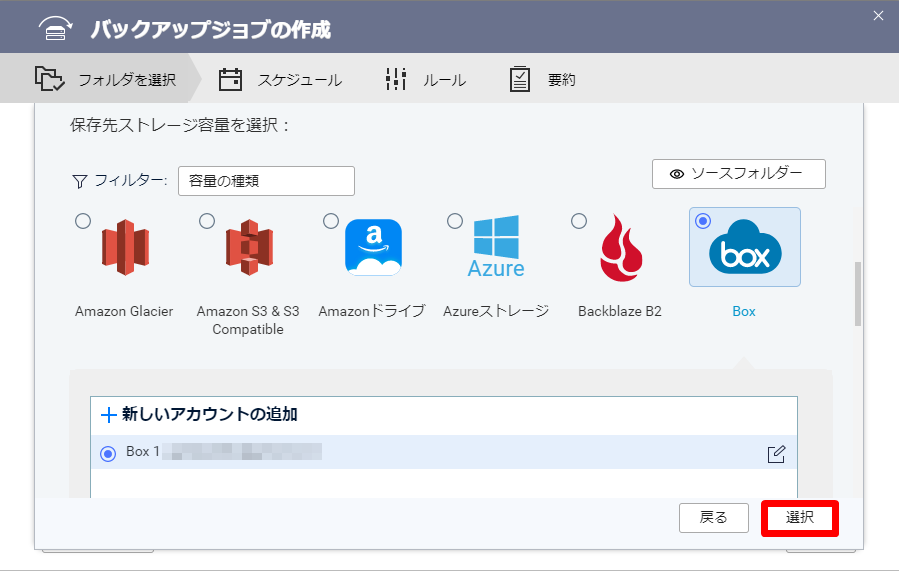This screenshot has width=899, height=571.
Task: Click the 選択 button
Action: tap(800, 518)
